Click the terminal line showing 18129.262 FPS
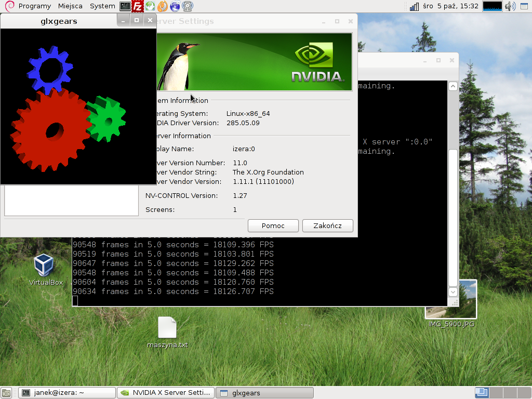 pyautogui.click(x=173, y=263)
